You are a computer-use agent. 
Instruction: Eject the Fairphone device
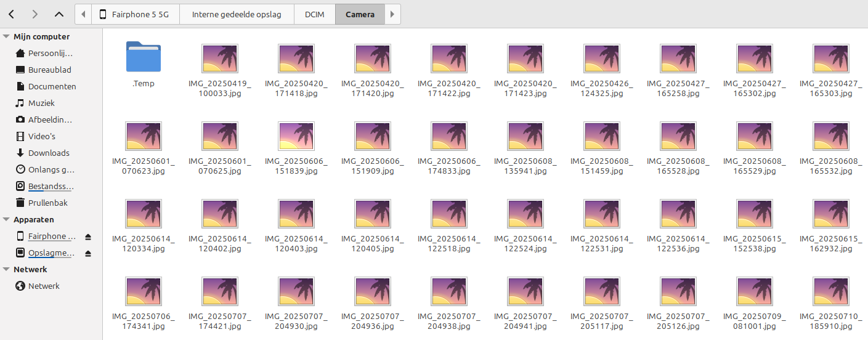88,237
